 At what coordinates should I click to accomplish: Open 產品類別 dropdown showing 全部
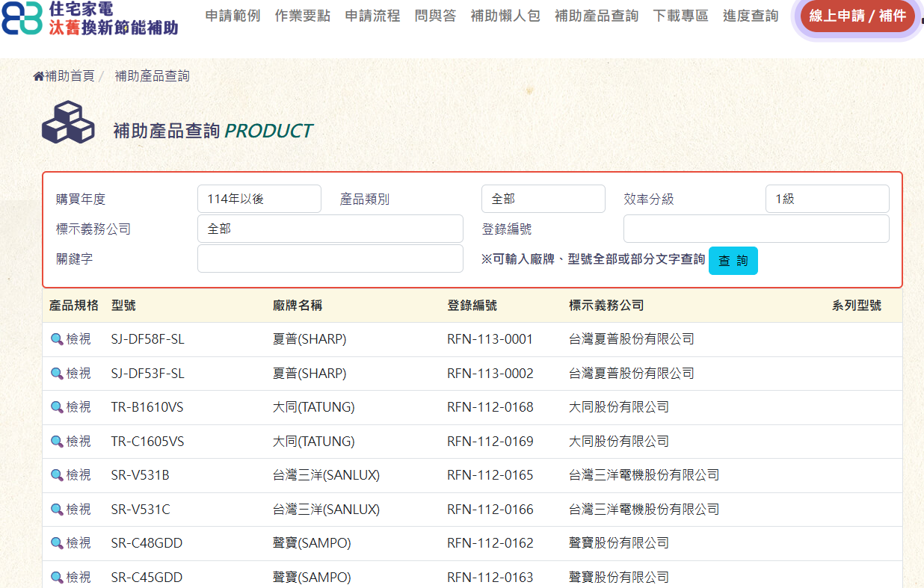[x=543, y=199]
